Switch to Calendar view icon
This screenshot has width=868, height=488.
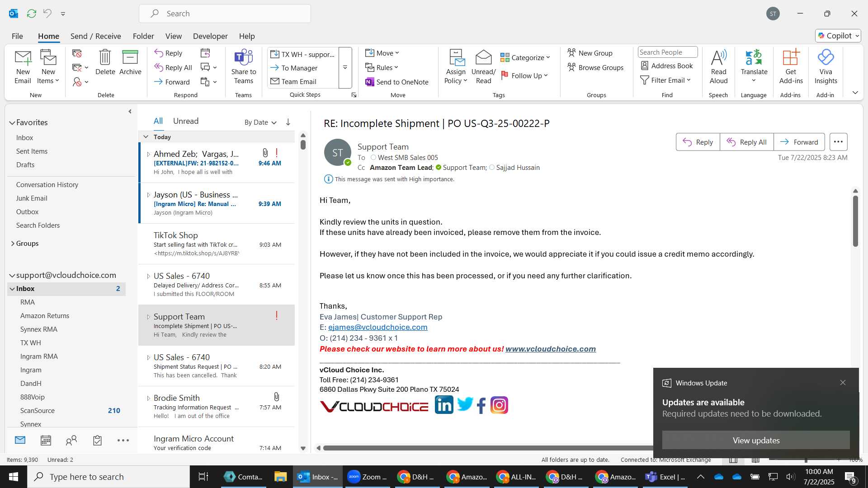(46, 440)
